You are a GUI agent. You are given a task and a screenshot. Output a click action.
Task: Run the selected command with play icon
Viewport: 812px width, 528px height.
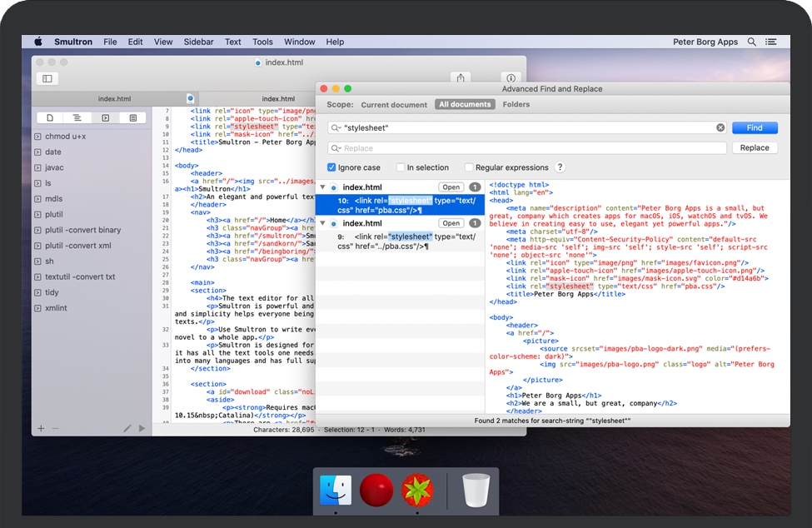[142, 428]
